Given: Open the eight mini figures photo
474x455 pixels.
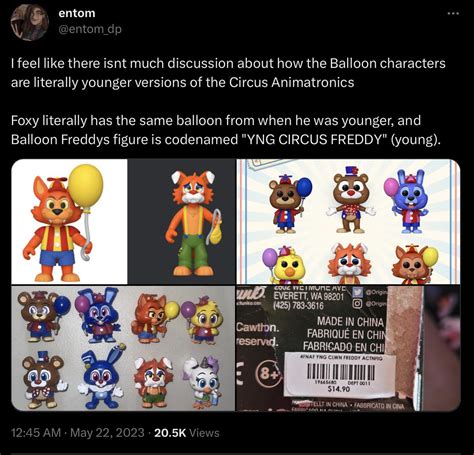Looking at the screenshot, I should pyautogui.click(x=123, y=348).
